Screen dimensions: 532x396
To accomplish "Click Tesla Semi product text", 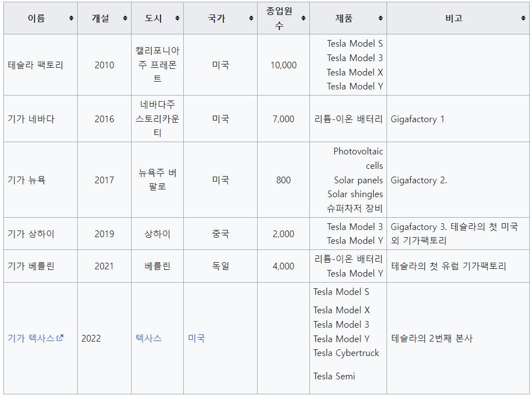I will coord(334,376).
